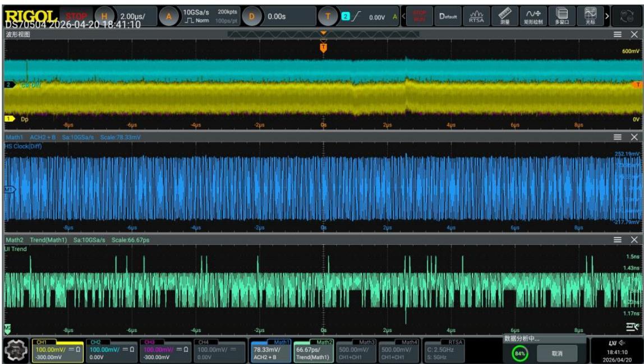Close the waveform view window
This screenshot has width=644, height=364.
pyautogui.click(x=634, y=35)
